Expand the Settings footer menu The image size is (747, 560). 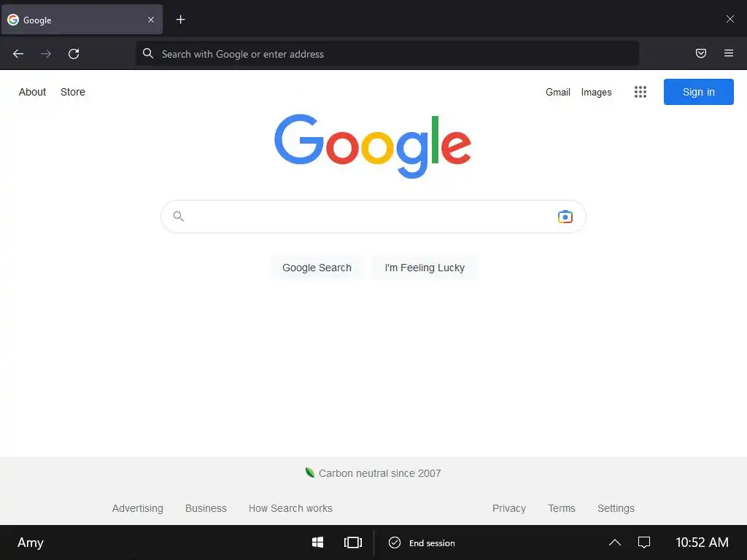[616, 508]
